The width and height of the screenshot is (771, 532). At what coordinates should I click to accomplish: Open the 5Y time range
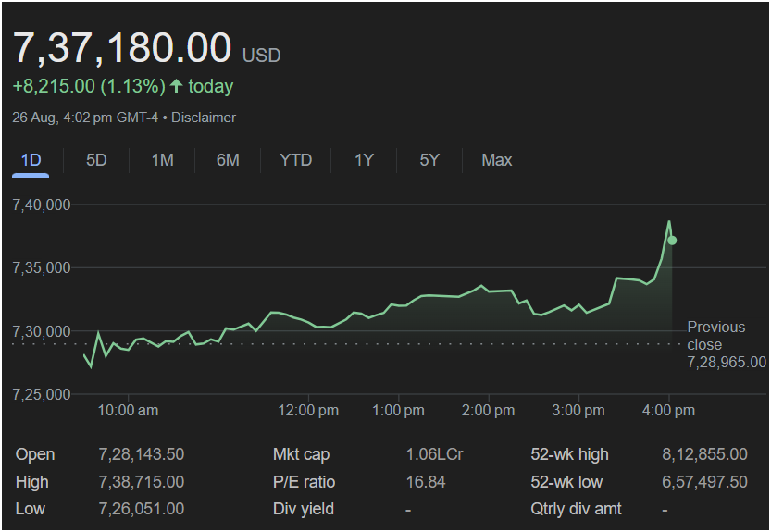point(429,160)
